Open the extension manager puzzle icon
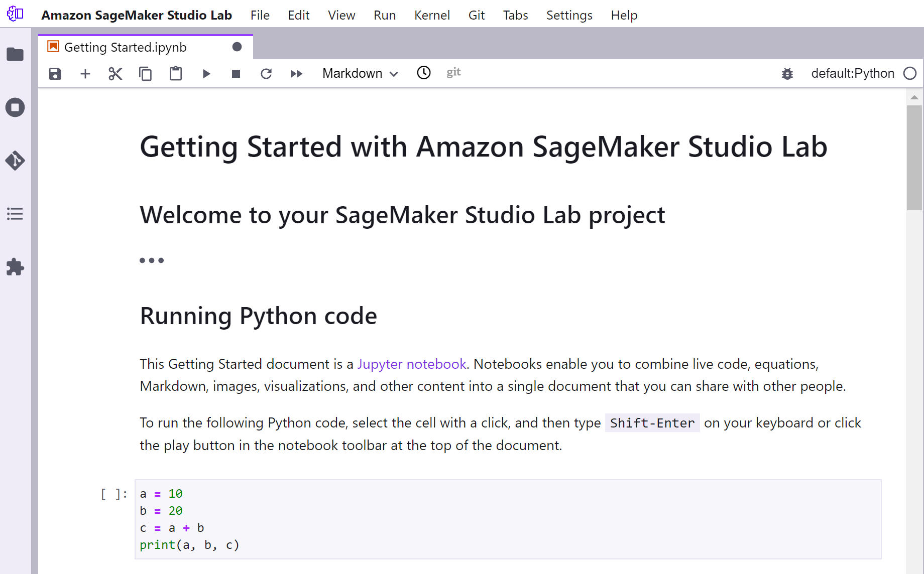 [x=15, y=267]
